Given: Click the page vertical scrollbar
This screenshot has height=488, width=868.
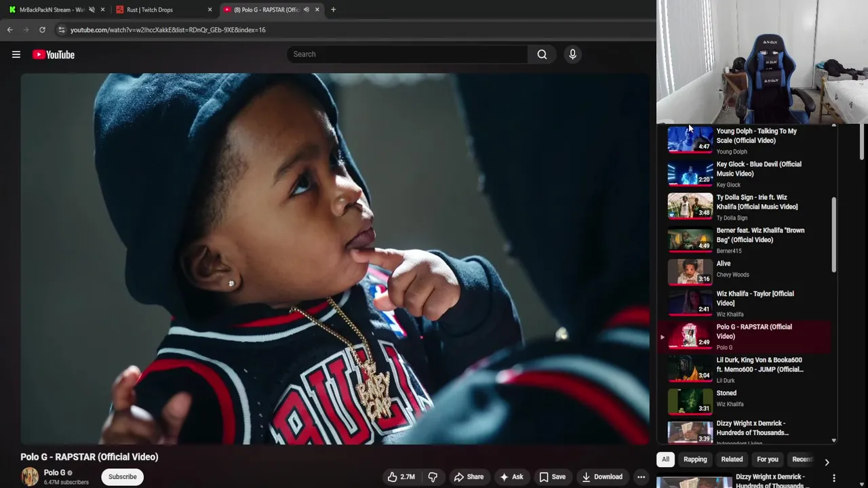Looking at the screenshot, I should coord(863,142).
